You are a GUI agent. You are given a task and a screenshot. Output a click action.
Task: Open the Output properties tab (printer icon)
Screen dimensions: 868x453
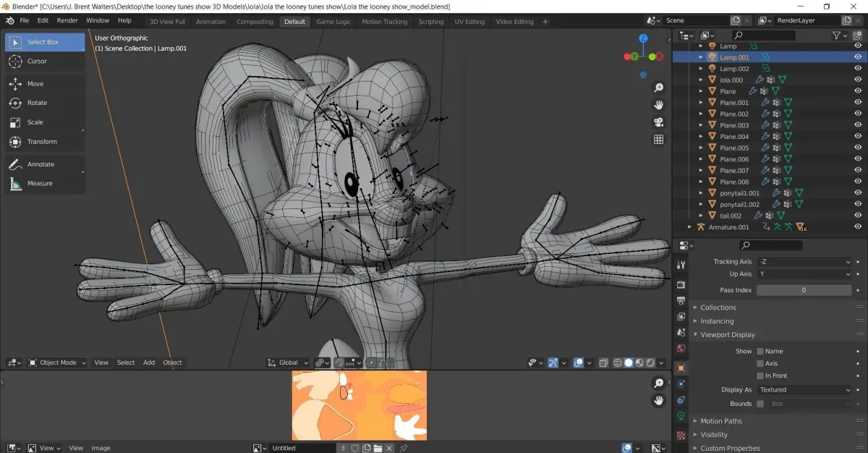tap(681, 300)
